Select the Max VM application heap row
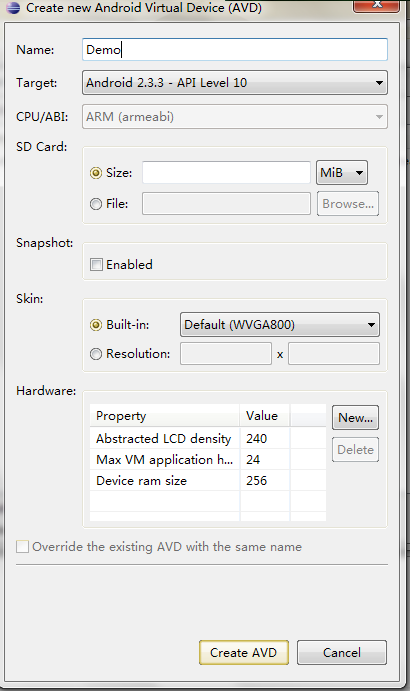The width and height of the screenshot is (410, 691). point(208,460)
